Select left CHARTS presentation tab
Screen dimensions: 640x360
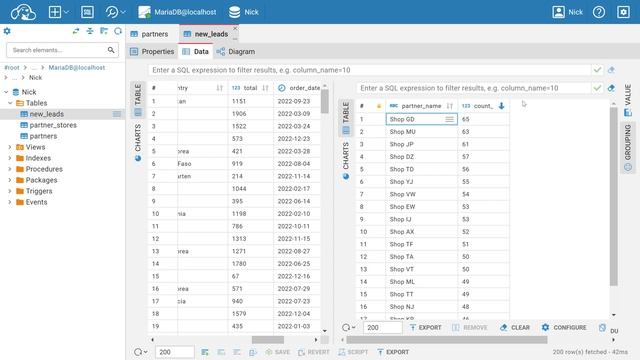pyautogui.click(x=138, y=142)
